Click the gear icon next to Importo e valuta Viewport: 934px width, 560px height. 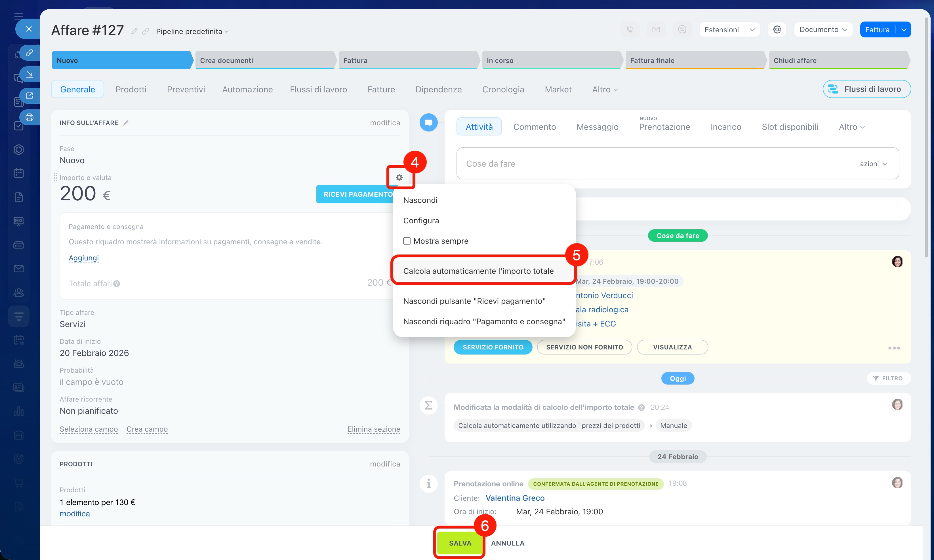(x=399, y=177)
